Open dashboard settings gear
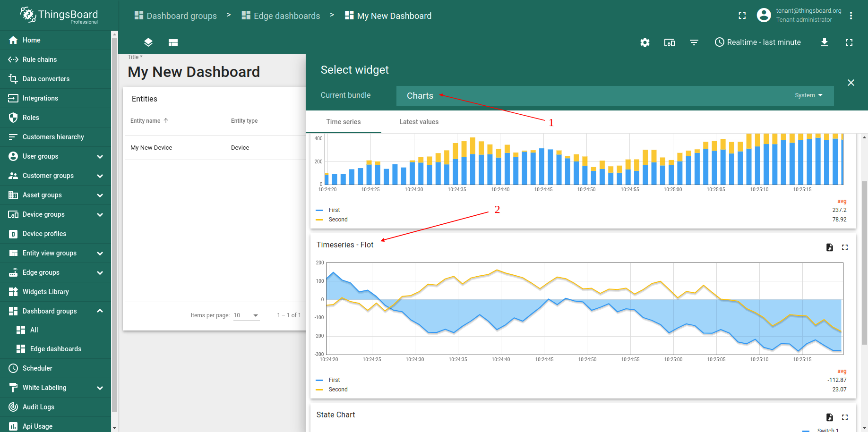 645,42
